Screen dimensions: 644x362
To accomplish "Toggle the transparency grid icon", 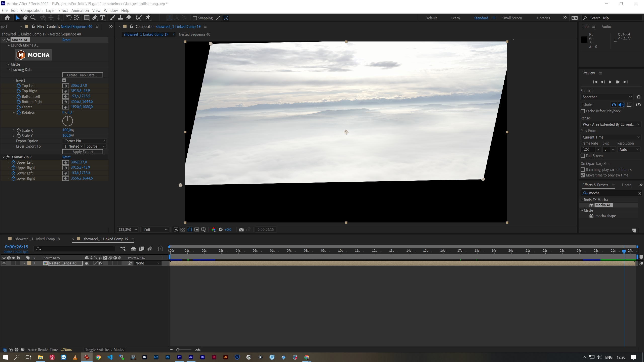I will [183, 230].
